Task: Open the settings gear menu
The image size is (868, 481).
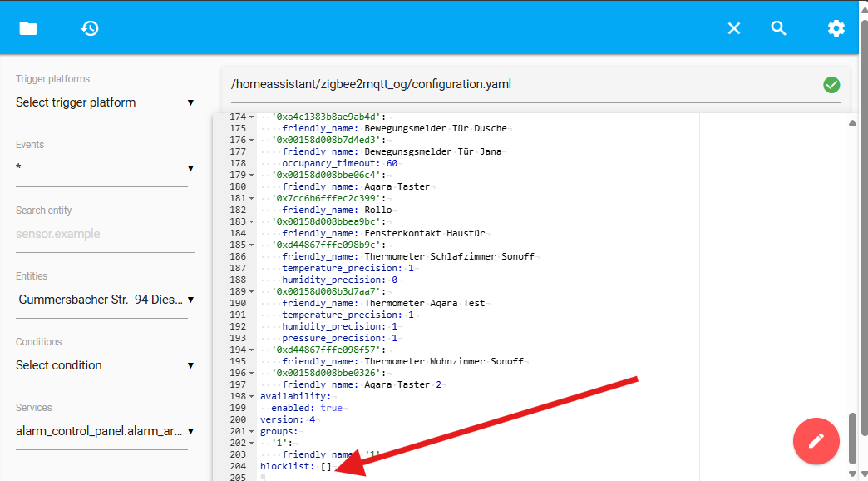Action: coord(836,28)
